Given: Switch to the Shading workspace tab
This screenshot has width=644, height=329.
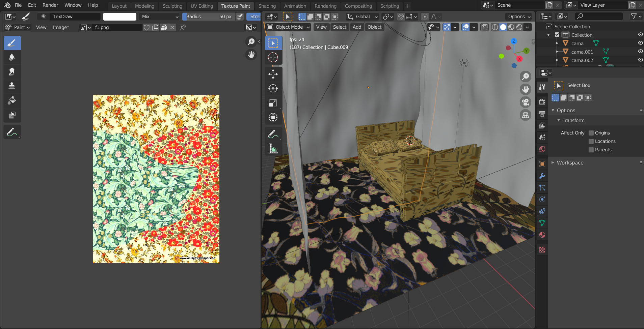Looking at the screenshot, I should click(267, 6).
